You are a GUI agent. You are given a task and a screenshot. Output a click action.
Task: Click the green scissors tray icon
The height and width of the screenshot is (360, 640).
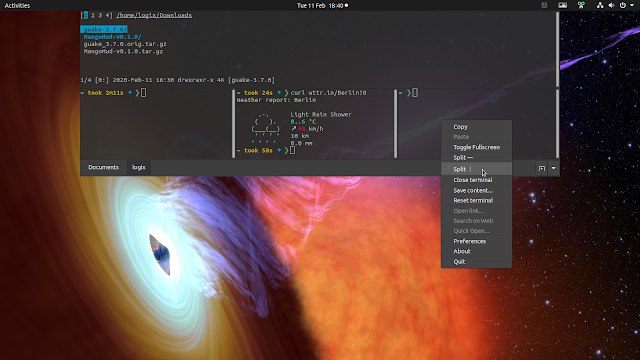[x=581, y=5]
